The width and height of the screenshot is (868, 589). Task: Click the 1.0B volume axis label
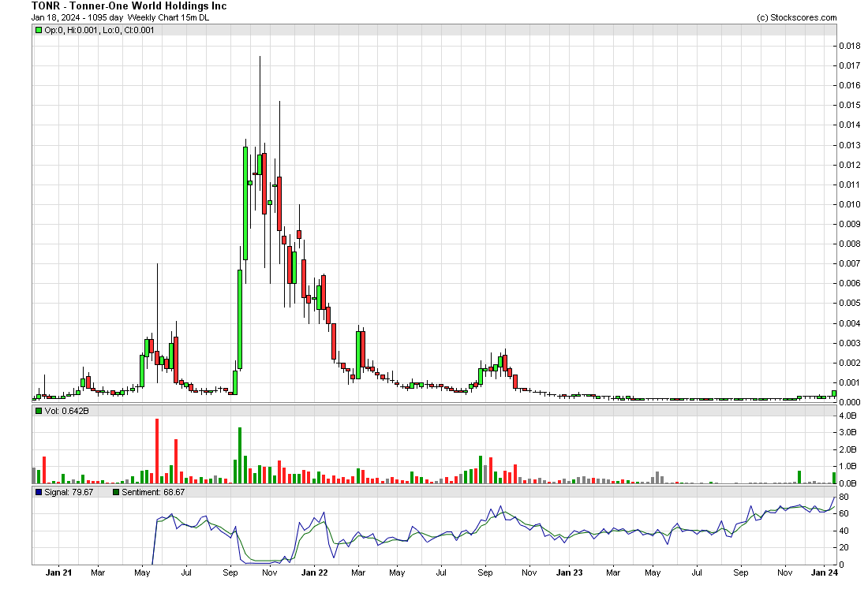click(x=848, y=467)
